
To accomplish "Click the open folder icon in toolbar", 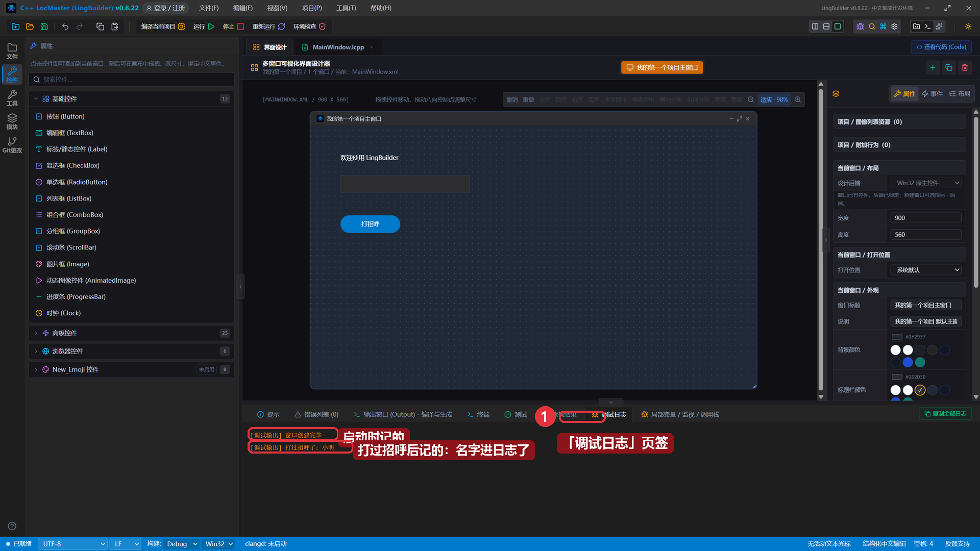I will click(30, 27).
